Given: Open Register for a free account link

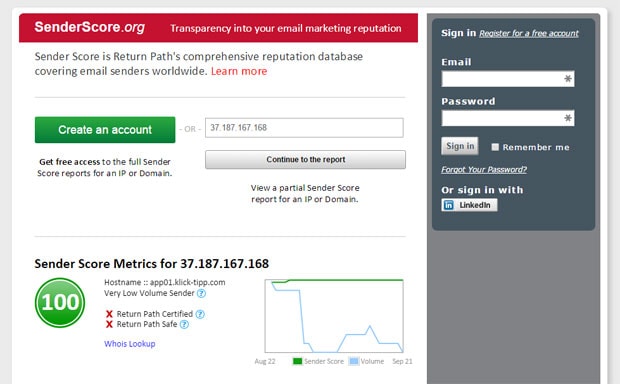Looking at the screenshot, I should 529,34.
